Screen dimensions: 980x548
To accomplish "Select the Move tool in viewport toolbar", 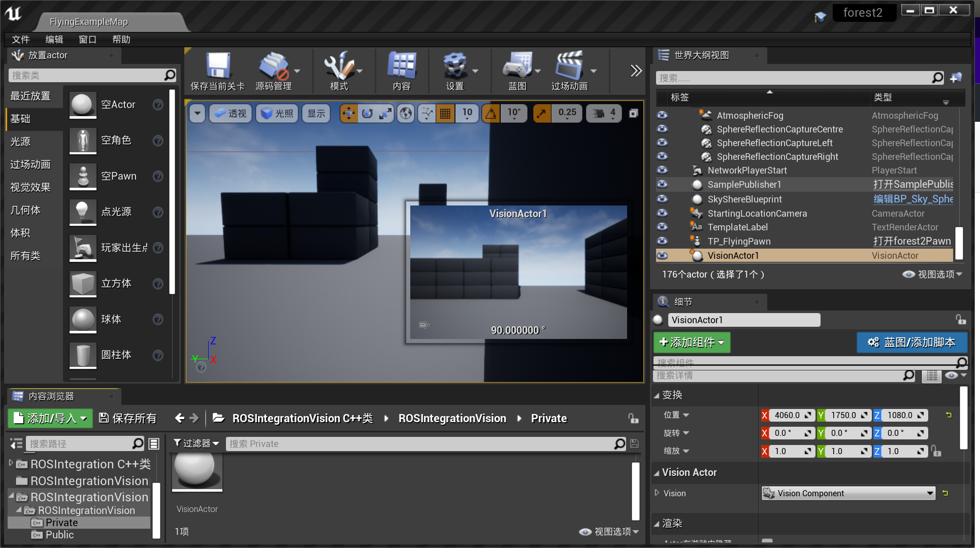I will [349, 113].
